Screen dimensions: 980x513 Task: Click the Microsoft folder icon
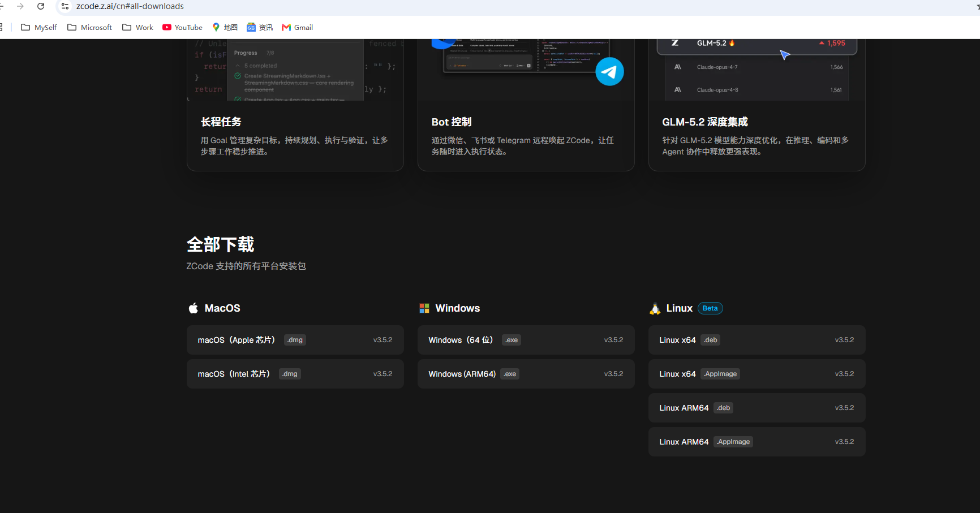(x=72, y=27)
